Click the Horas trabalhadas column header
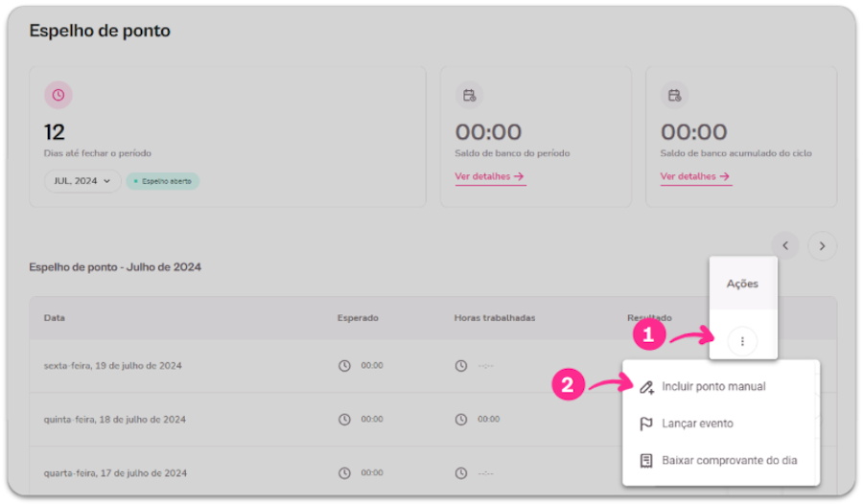The image size is (863, 504). (x=494, y=317)
